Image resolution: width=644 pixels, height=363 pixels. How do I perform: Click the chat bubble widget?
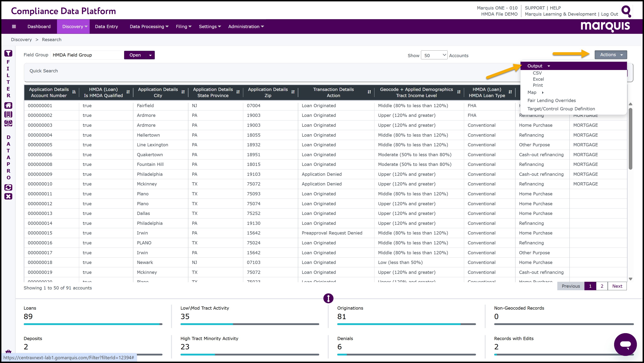tap(625, 344)
